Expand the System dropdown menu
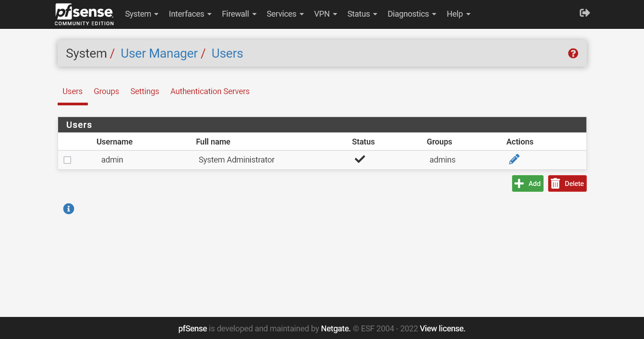 point(141,14)
